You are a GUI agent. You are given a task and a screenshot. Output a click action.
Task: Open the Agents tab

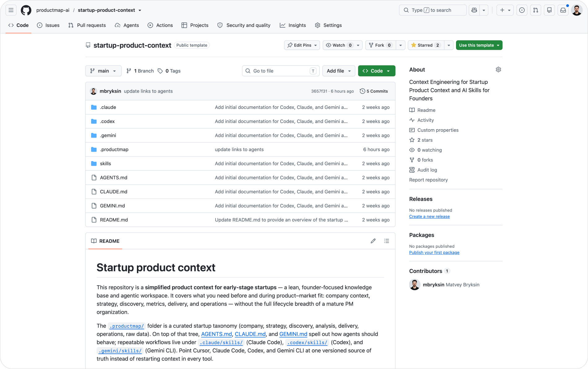[x=127, y=25]
